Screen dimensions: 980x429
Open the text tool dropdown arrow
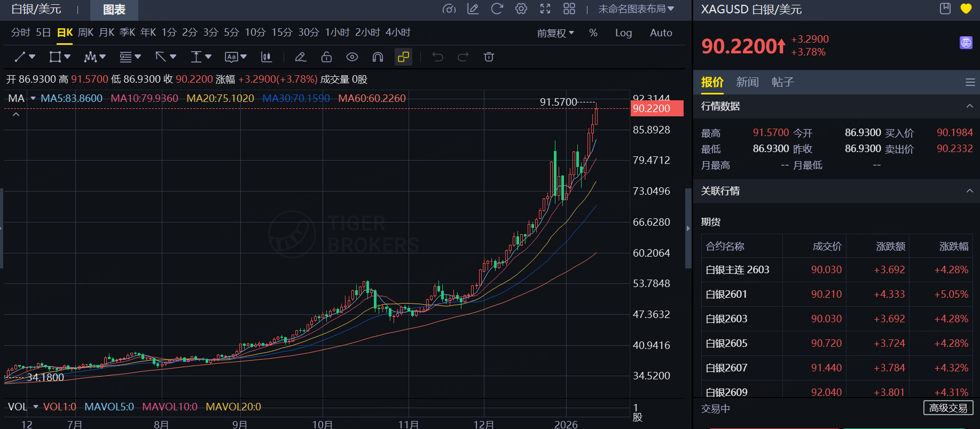pos(244,57)
